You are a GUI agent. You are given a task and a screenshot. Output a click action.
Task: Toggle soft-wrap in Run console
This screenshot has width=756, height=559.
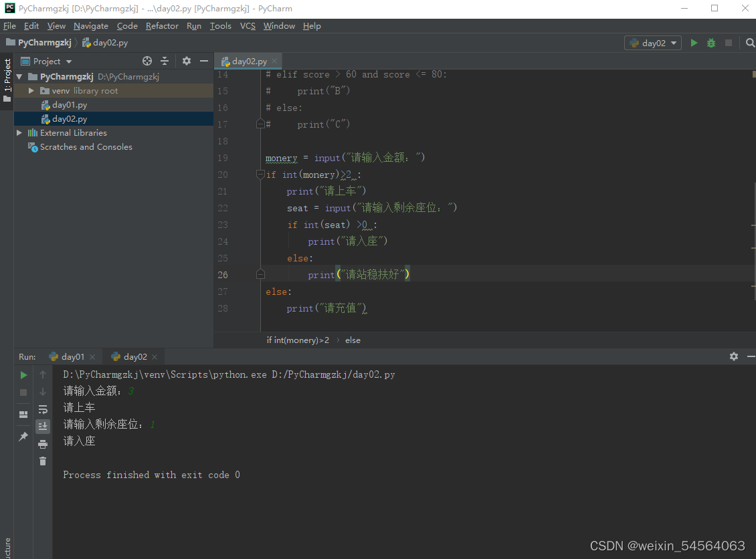click(43, 409)
